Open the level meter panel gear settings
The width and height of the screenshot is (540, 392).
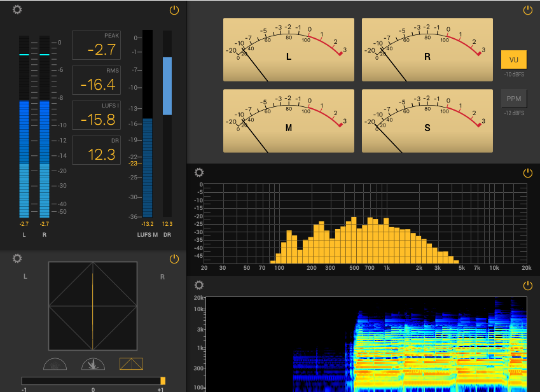pos(17,10)
